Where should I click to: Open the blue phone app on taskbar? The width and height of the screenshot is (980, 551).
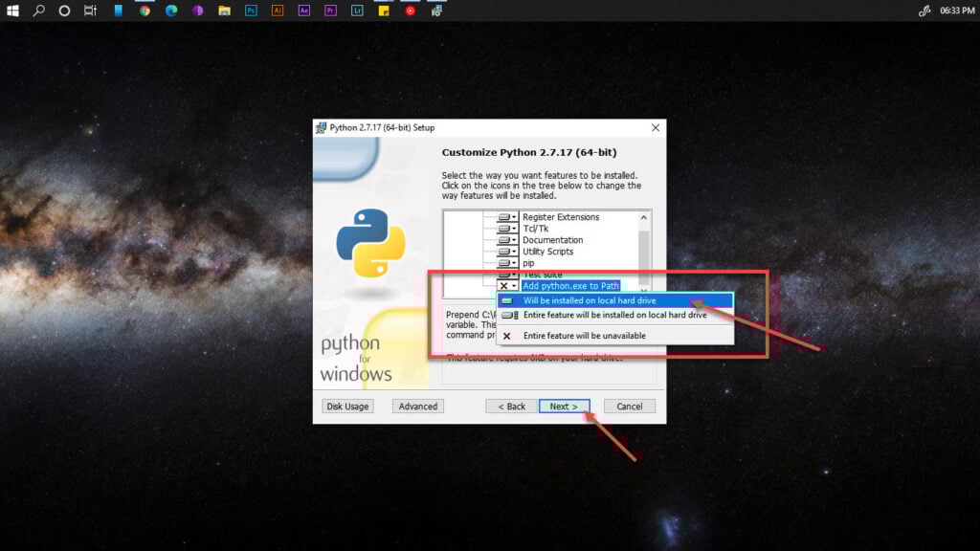(118, 11)
